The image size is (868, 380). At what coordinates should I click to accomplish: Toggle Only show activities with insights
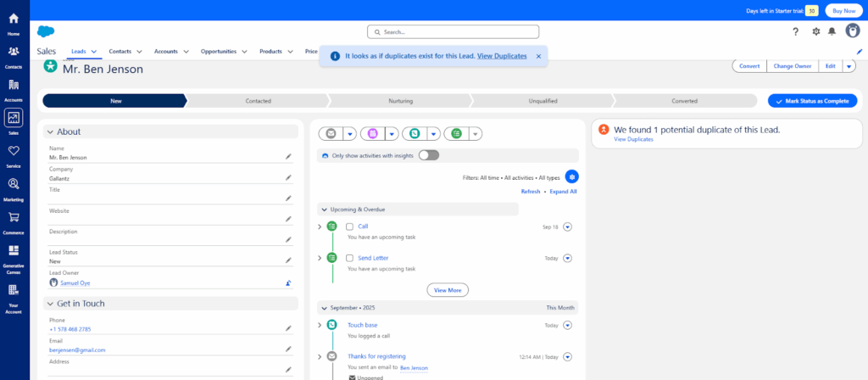[x=428, y=155]
